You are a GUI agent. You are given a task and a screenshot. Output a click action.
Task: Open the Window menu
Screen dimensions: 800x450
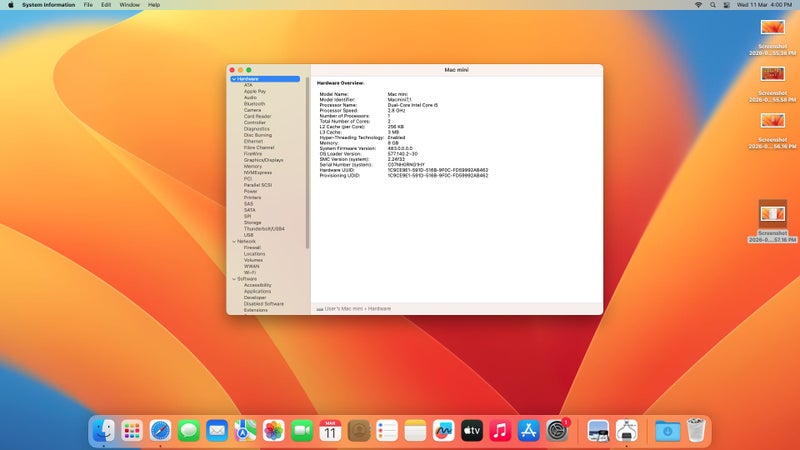click(129, 5)
